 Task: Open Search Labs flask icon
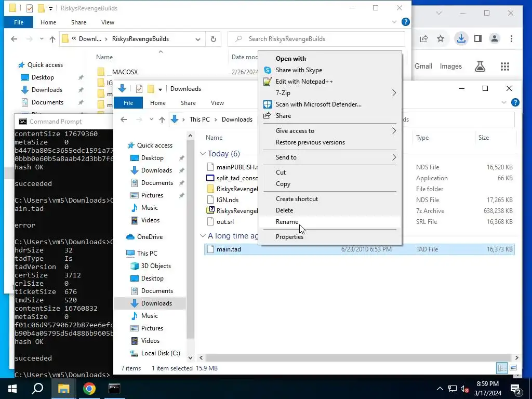(480, 66)
